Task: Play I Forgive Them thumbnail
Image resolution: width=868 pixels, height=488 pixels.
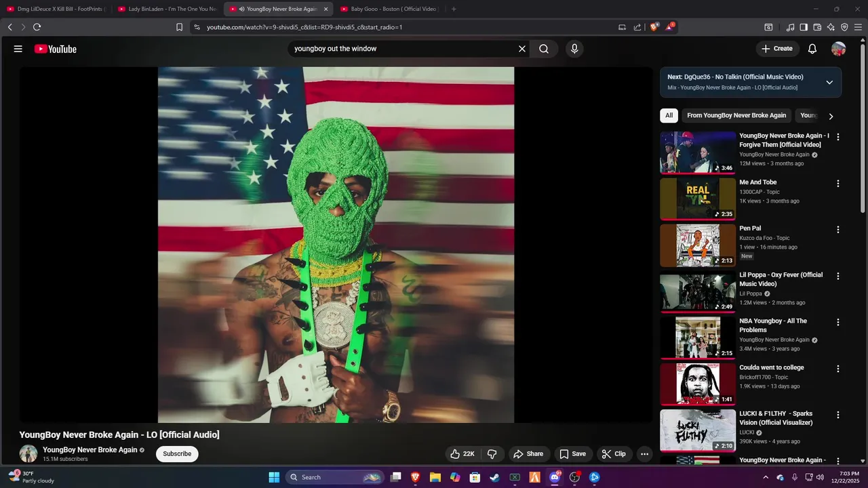Action: pos(698,153)
